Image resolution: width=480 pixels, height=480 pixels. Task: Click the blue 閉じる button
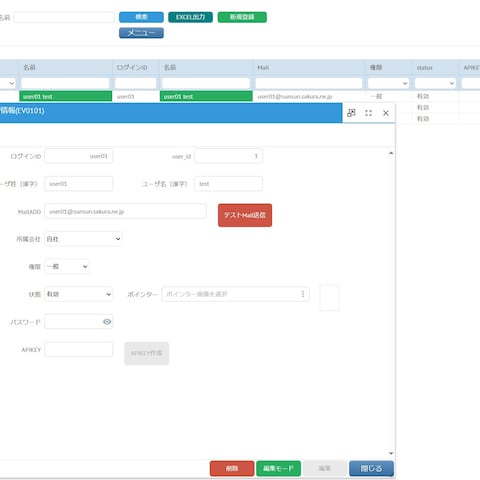pos(371,469)
